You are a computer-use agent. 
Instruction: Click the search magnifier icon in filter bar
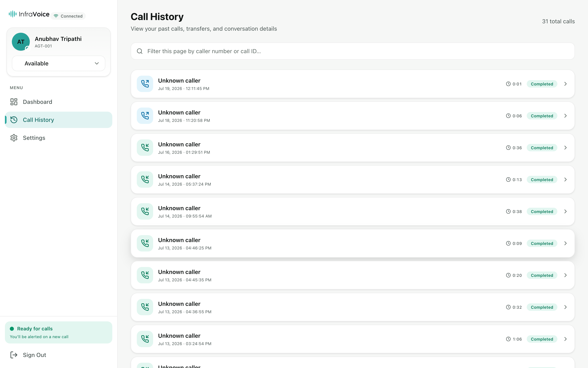(140, 51)
